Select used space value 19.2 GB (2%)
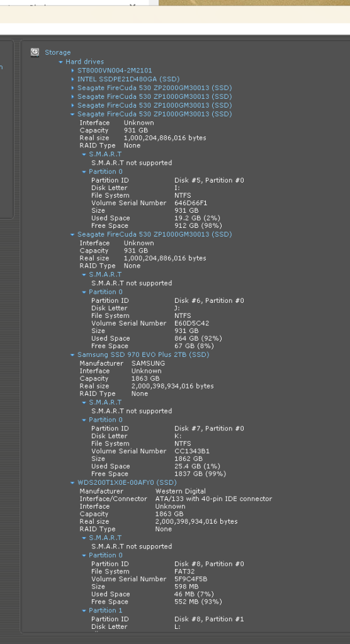The height and width of the screenshot is (644, 350). pos(197,218)
